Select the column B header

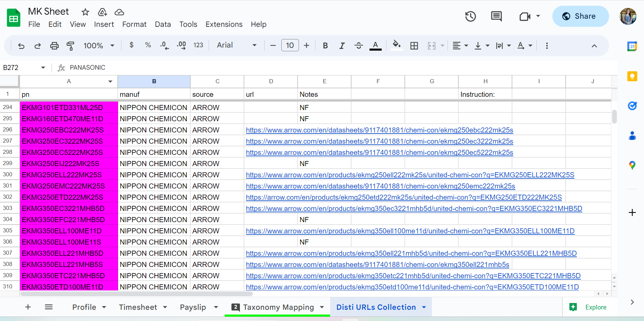154,82
